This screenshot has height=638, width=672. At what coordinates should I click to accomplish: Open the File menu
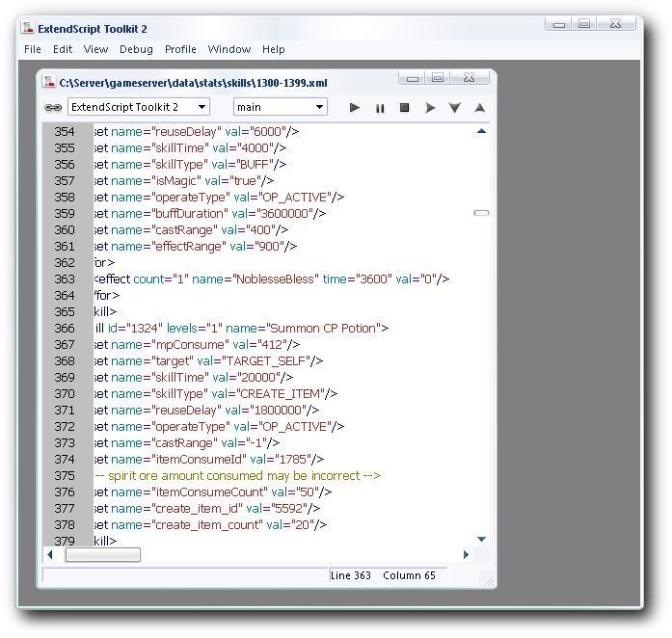tap(33, 49)
